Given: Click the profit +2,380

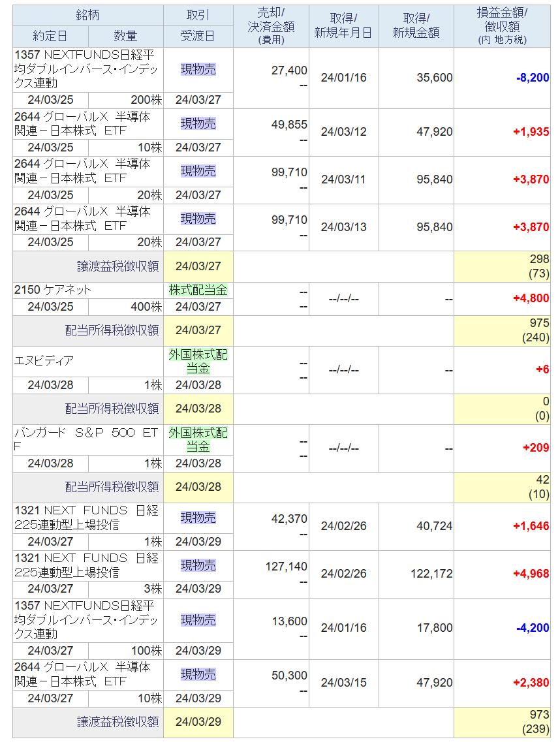Looking at the screenshot, I should pos(531,683).
